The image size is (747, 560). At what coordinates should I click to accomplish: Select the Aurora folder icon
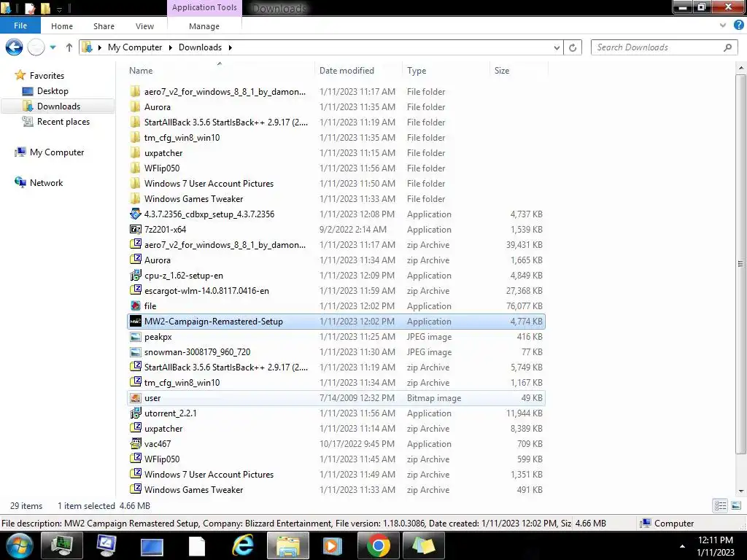[135, 106]
